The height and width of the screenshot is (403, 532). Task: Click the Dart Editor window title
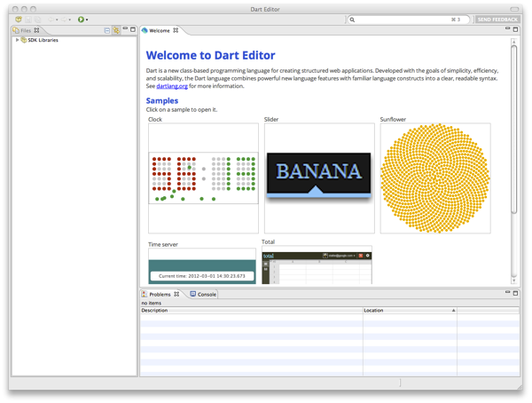click(x=265, y=9)
